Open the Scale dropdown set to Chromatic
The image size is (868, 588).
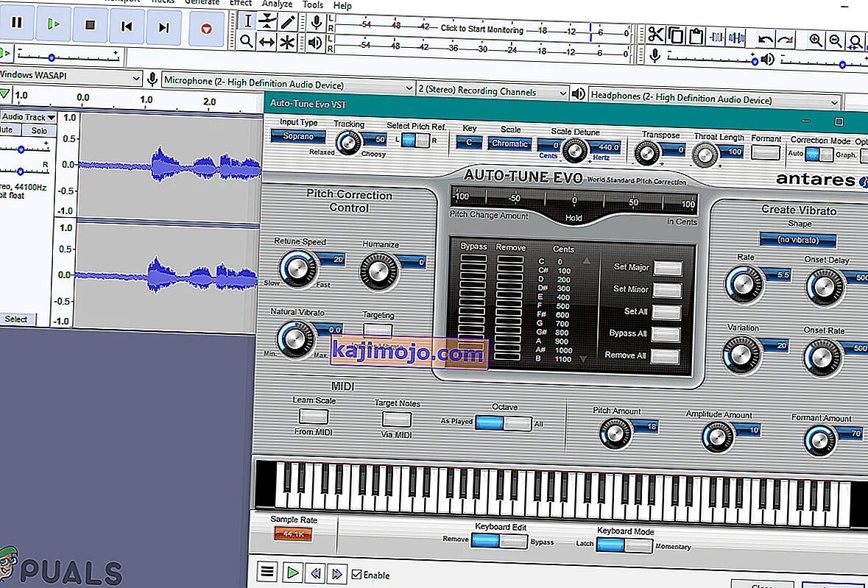point(509,144)
